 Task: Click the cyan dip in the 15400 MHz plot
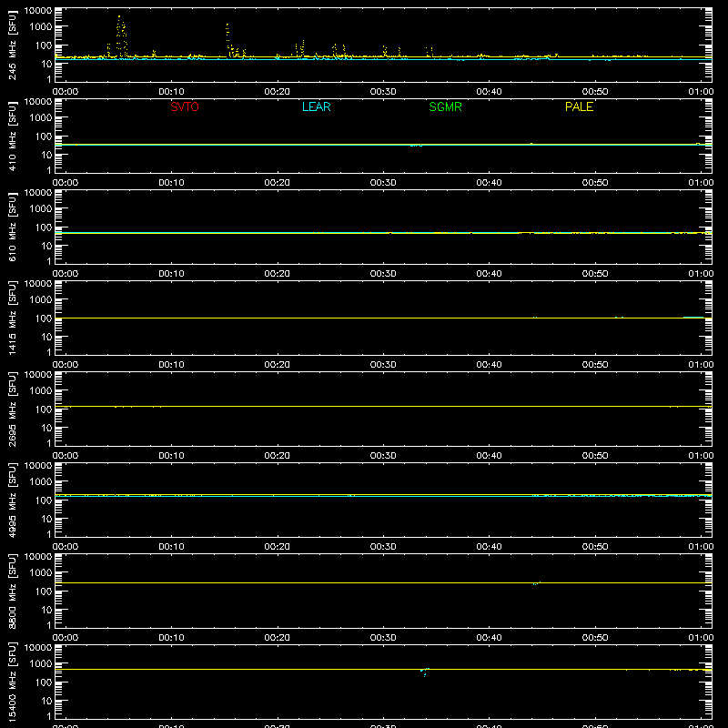(x=424, y=672)
